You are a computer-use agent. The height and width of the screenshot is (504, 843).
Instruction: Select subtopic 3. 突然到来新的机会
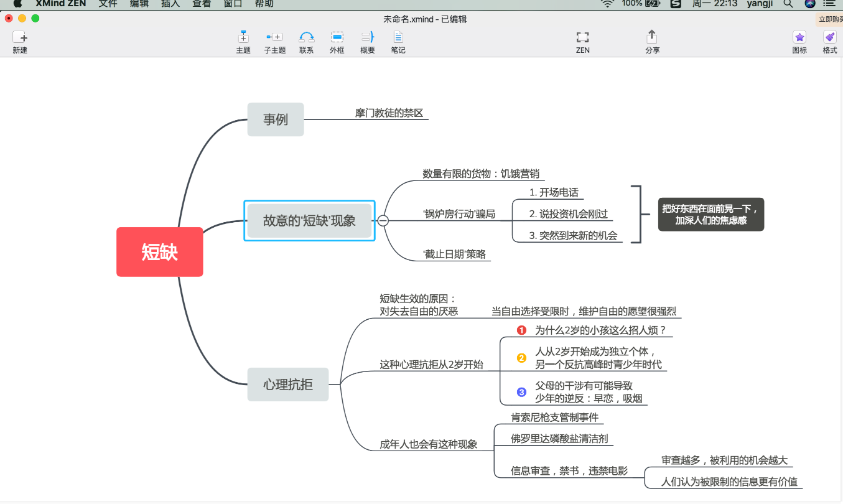coord(573,235)
